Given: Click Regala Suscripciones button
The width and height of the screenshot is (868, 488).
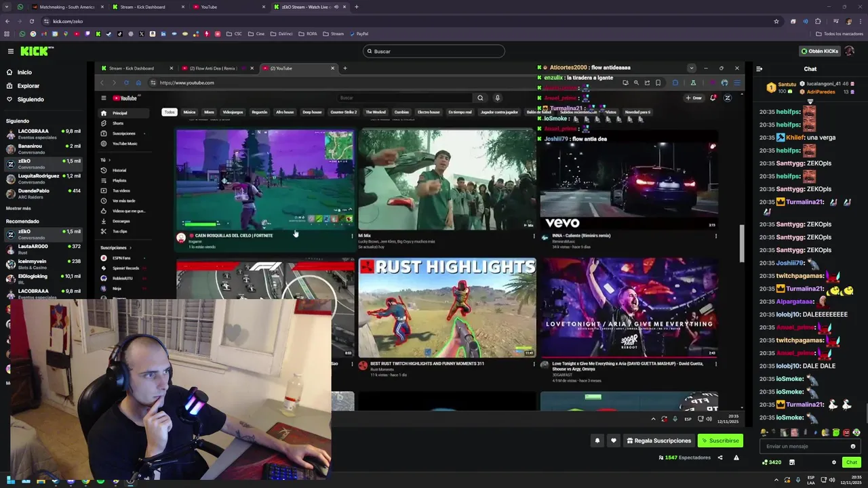Looking at the screenshot, I should coord(659,441).
